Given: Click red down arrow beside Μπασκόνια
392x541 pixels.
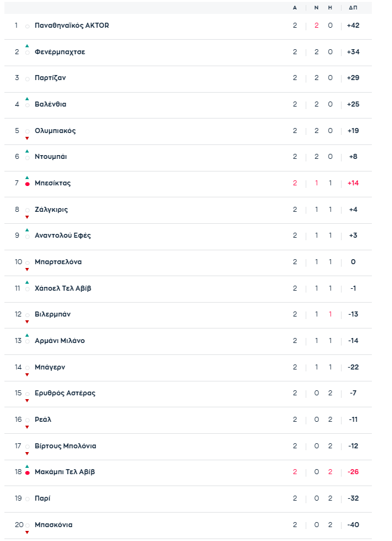Looking at the screenshot, I should click(27, 532).
